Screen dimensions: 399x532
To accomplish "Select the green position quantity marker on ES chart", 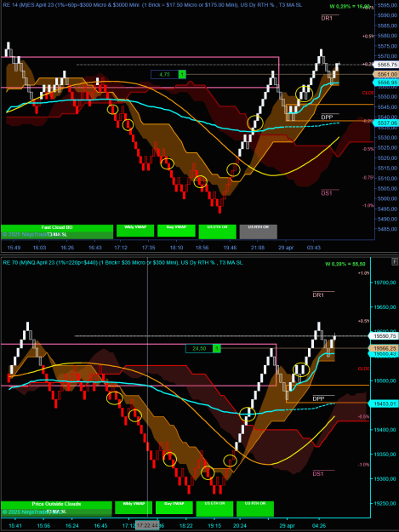I will (182, 74).
